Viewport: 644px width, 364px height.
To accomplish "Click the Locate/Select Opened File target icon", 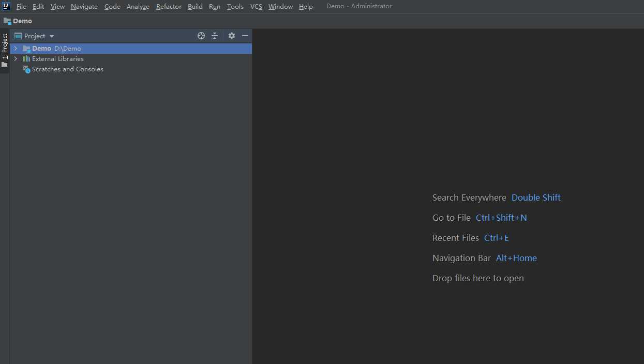I will point(201,36).
